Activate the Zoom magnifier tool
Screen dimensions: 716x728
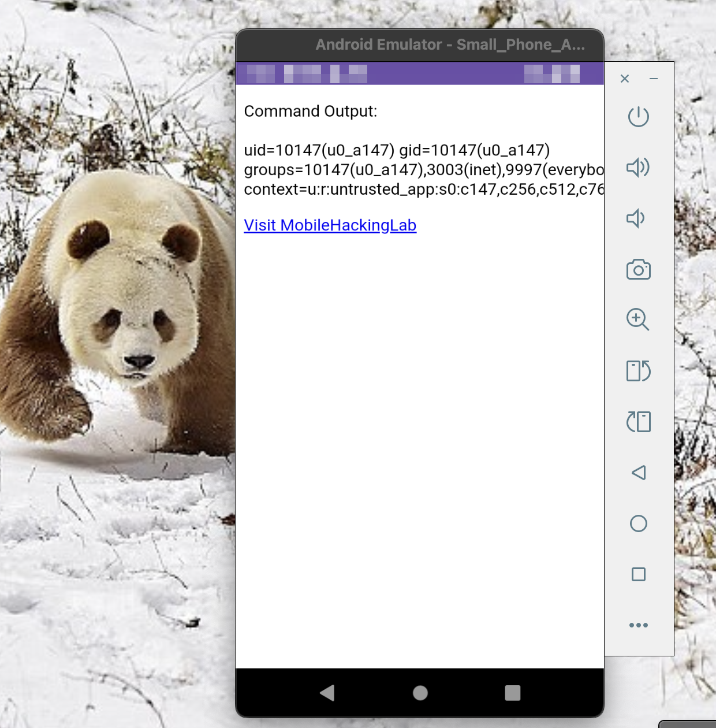[638, 320]
